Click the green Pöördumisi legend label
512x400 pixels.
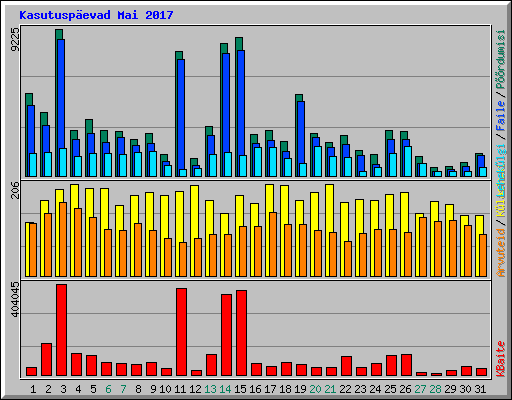tap(501, 59)
